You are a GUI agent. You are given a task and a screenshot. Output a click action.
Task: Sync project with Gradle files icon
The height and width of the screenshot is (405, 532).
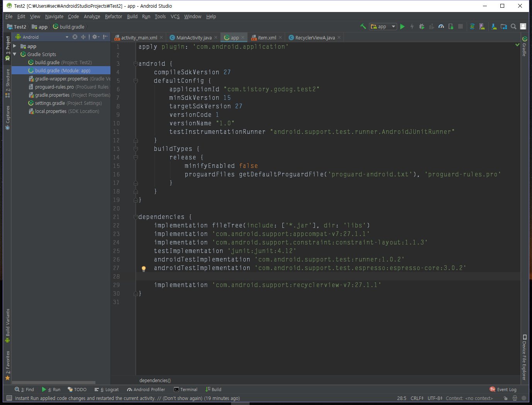coord(472,26)
